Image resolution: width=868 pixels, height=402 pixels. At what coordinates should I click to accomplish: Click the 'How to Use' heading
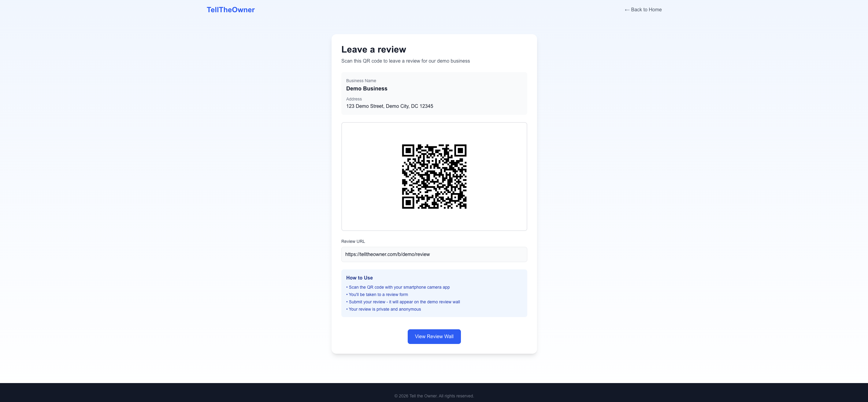(359, 278)
